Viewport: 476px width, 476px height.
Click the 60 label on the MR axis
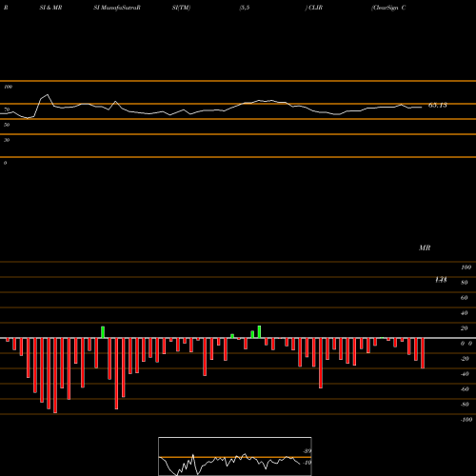(x=465, y=298)
